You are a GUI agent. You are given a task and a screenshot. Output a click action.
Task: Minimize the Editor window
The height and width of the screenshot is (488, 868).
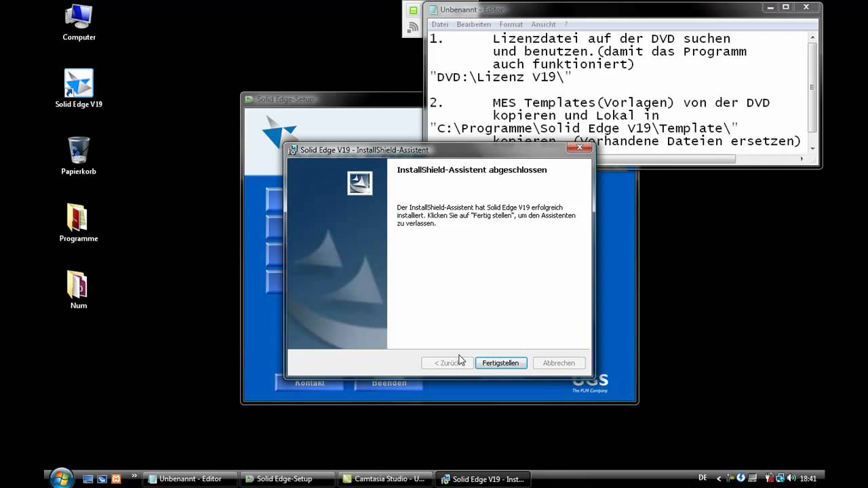(x=771, y=7)
